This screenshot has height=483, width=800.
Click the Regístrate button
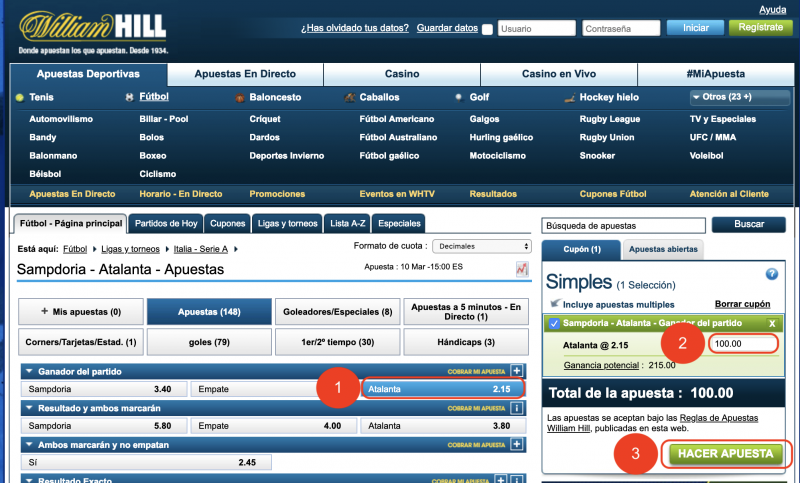[x=760, y=28]
